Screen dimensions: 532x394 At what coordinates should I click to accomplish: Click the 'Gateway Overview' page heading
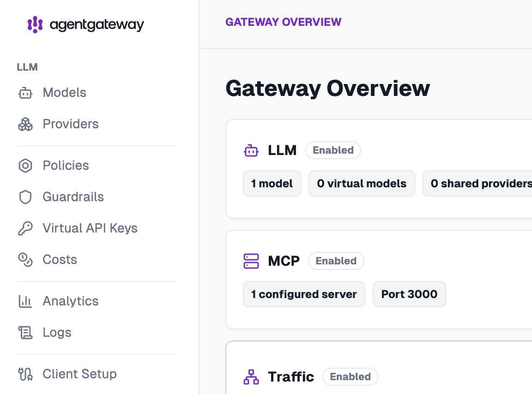point(328,88)
